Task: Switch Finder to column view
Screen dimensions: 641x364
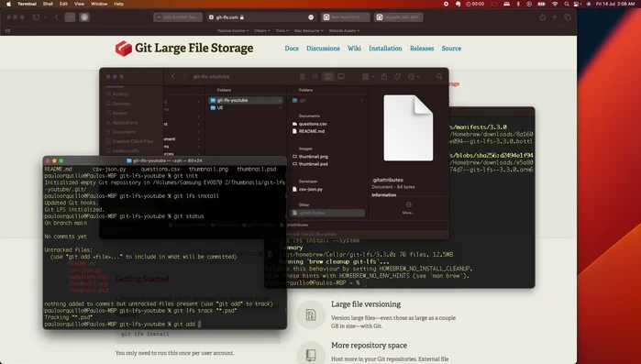Action: click(328, 76)
